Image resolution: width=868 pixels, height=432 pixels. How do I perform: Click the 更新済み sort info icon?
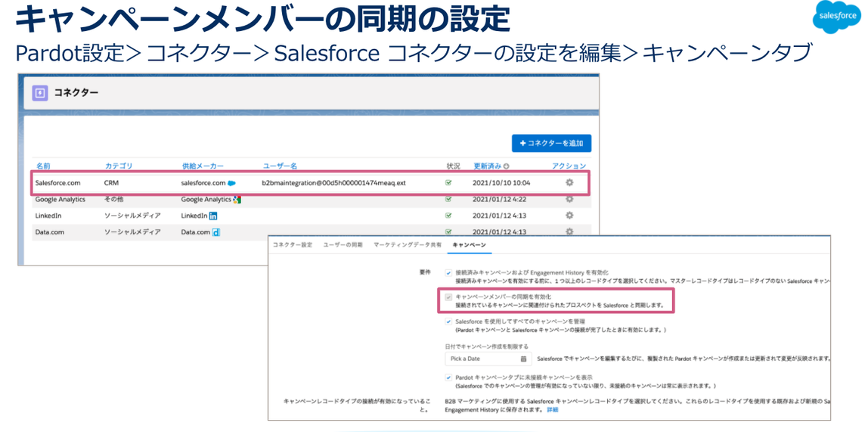[x=507, y=166]
